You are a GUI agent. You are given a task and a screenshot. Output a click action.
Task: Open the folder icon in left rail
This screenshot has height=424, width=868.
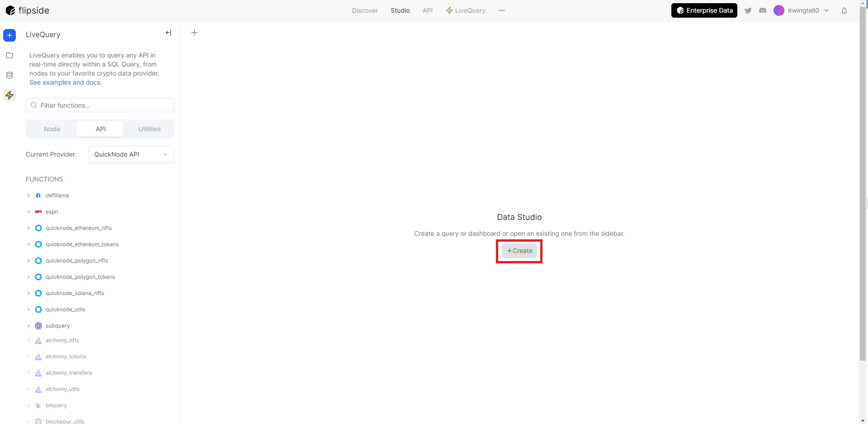[x=9, y=55]
